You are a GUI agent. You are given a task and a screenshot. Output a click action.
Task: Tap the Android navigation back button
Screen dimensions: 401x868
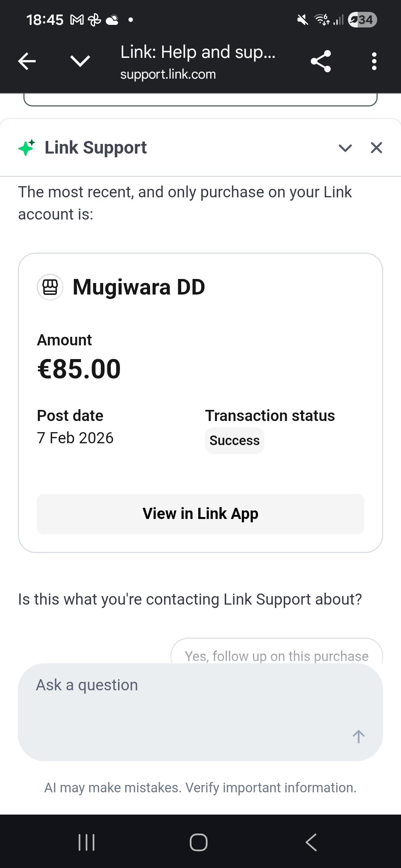pyautogui.click(x=311, y=842)
